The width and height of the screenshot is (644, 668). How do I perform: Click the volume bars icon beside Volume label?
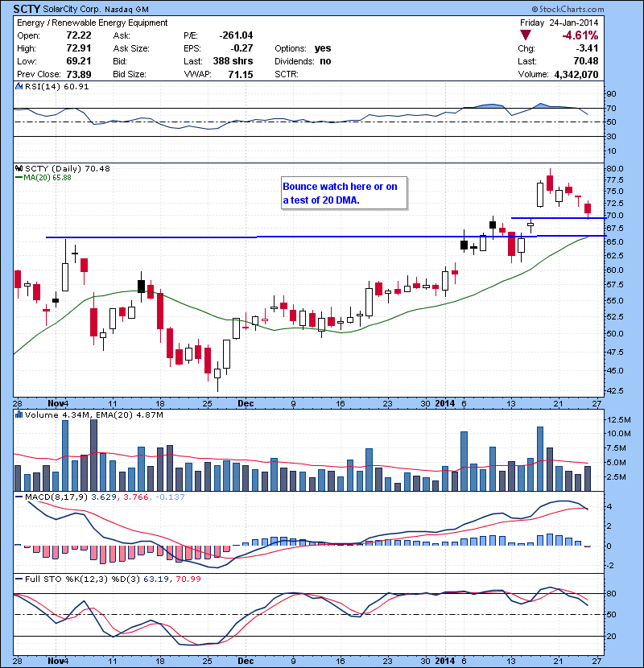click(19, 414)
